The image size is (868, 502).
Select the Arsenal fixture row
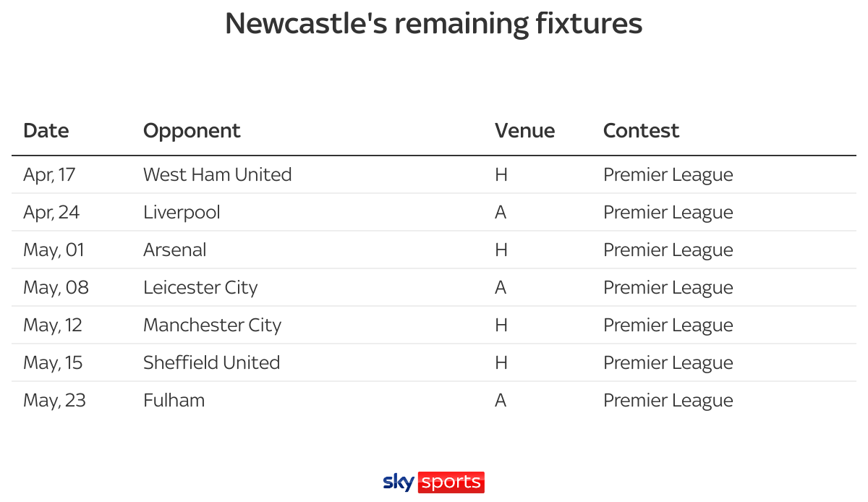434,250
